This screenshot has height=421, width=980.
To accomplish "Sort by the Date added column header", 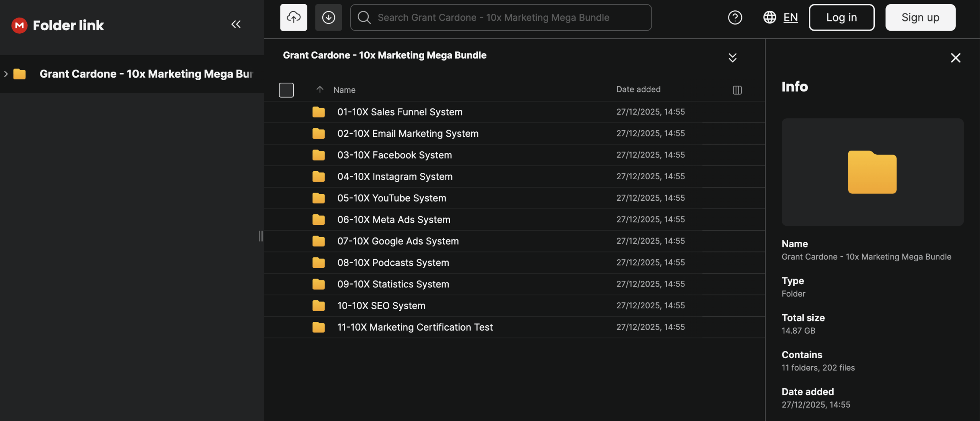I will [x=638, y=90].
